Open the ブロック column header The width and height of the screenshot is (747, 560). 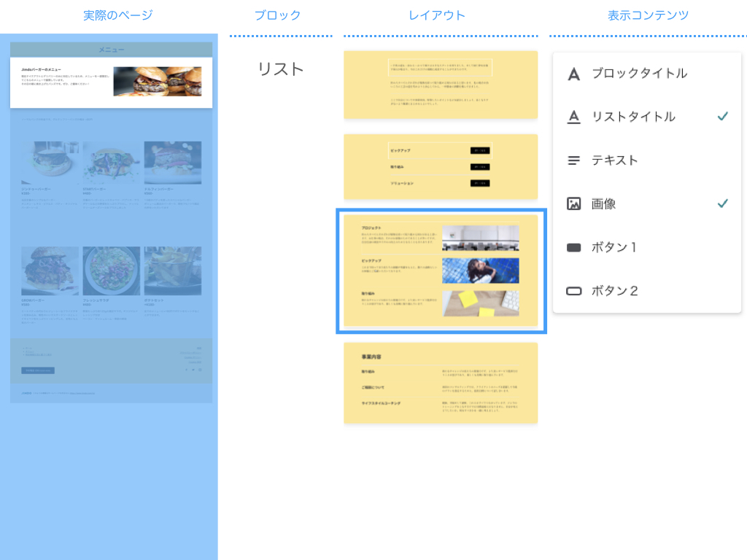278,15
